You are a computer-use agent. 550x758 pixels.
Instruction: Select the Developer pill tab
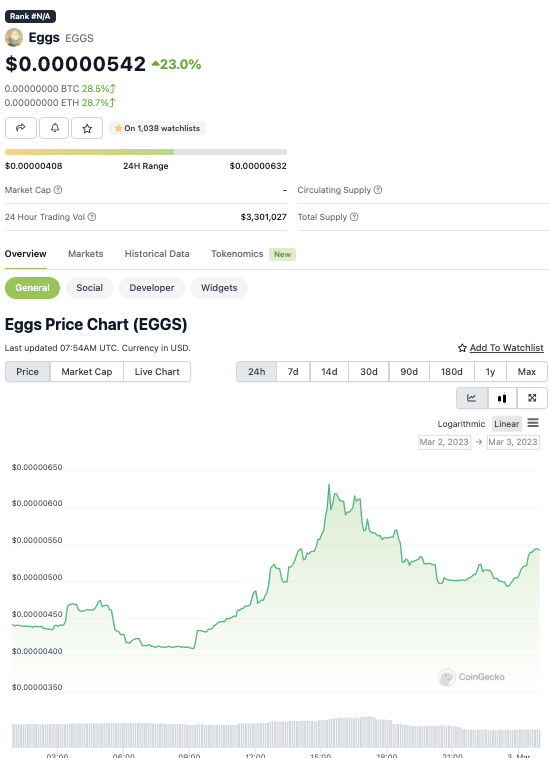[x=152, y=288]
